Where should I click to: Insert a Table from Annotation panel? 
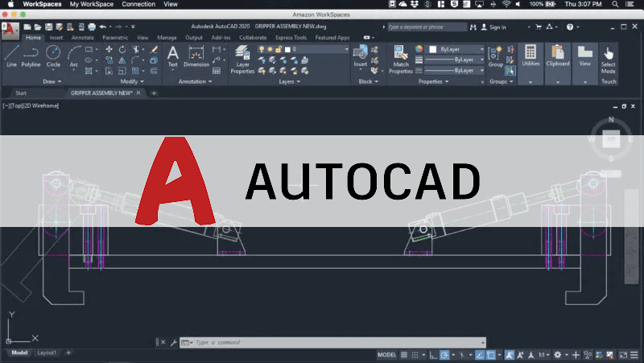(x=217, y=71)
